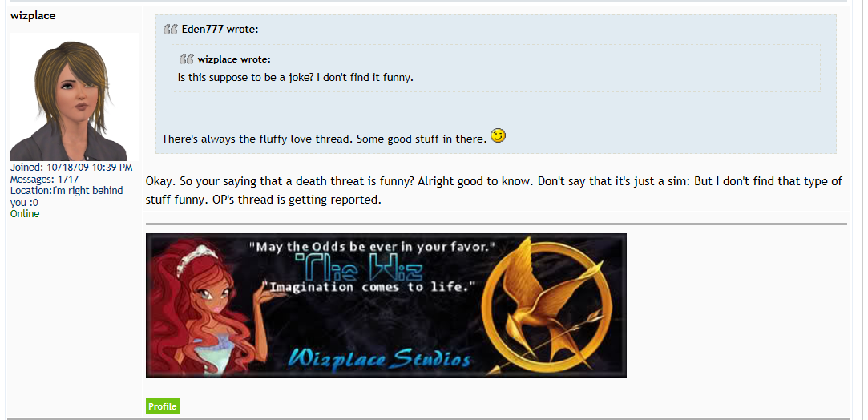The width and height of the screenshot is (868, 420).
Task: Click the quote icon beside Eden777 wrote
Action: 171,30
